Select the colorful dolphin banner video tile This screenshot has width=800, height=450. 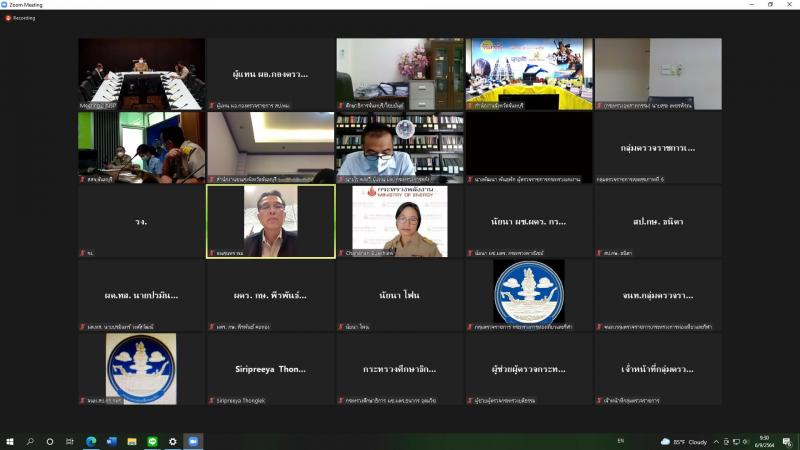(529, 74)
